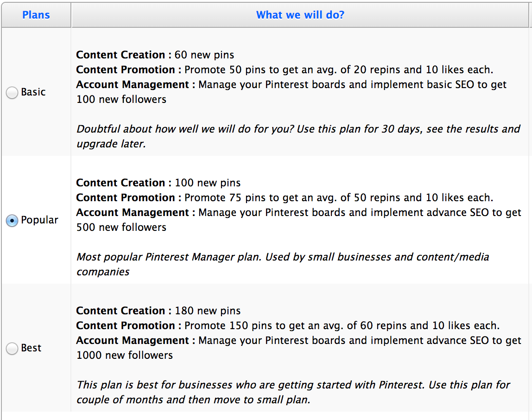Select the Basic plan radio button
Image resolution: width=532 pixels, height=420 pixels.
(x=12, y=93)
